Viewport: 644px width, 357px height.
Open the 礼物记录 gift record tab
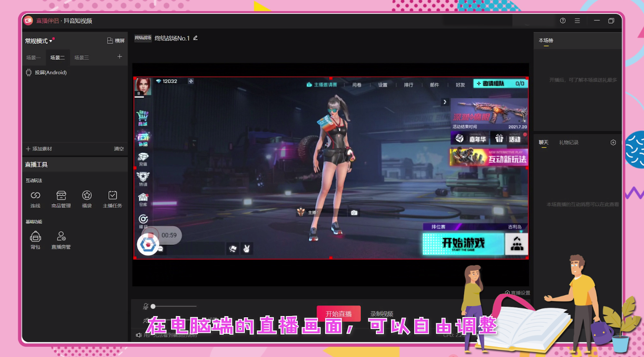click(x=569, y=143)
